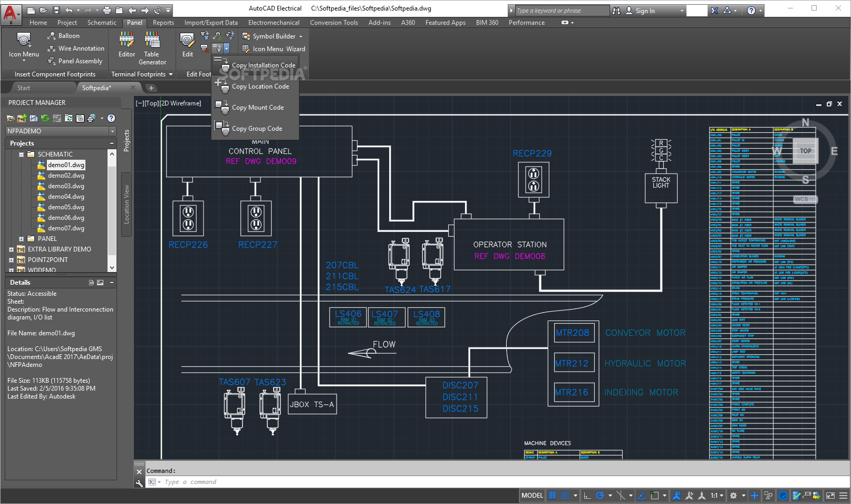Viewport: 851px width, 504px height.
Task: Click the Delete Footprint icon with red X
Action: point(205,49)
